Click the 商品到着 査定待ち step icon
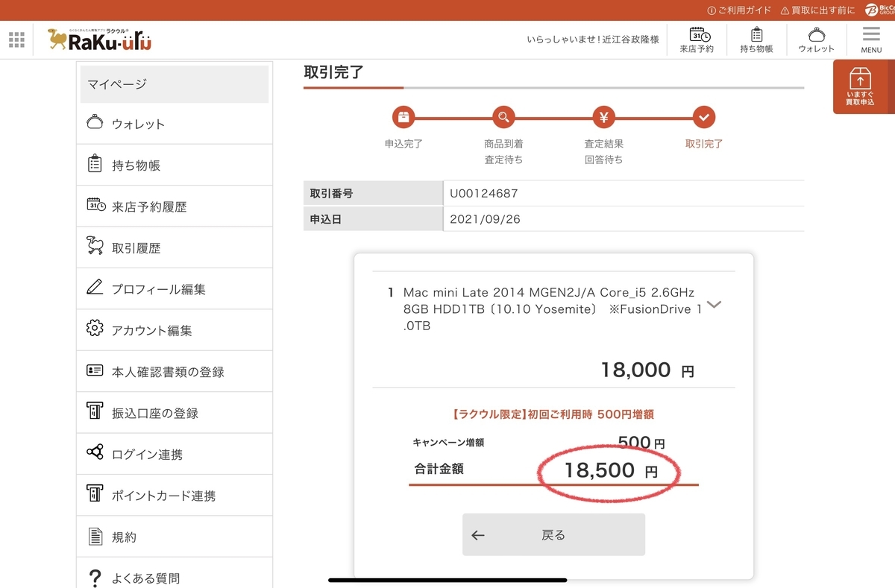Screen dimensions: 895x588 coord(503,117)
